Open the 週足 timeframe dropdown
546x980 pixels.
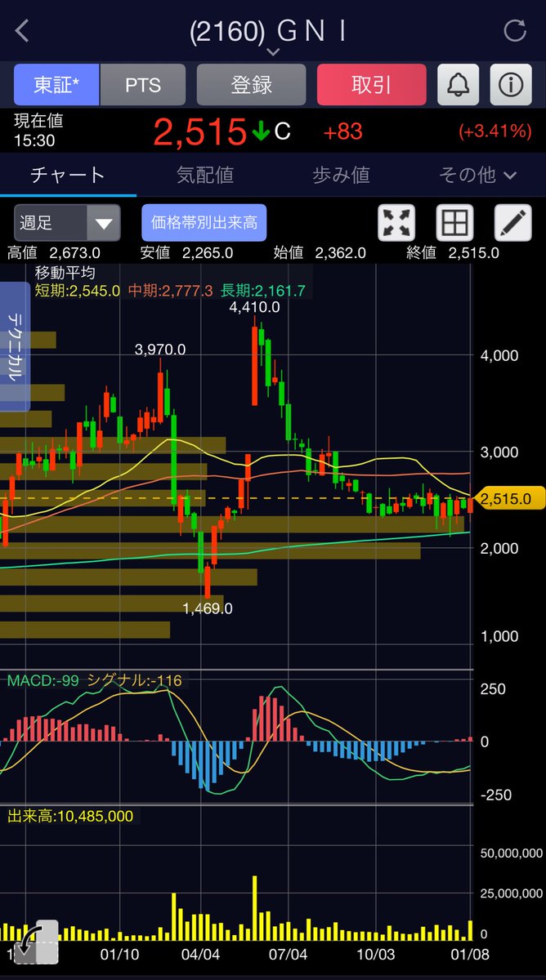[x=67, y=223]
